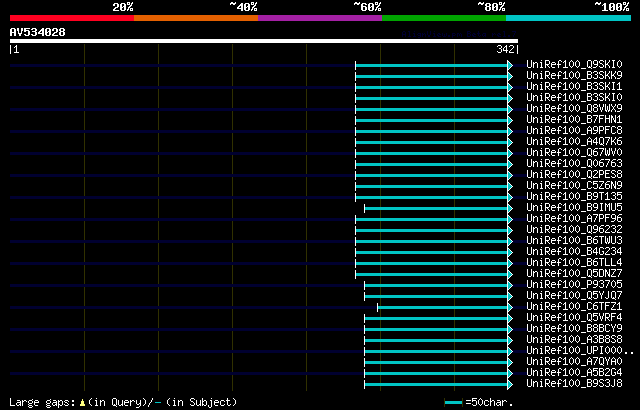This screenshot has width=640, height=410.
Task: Select the truncated UniRef100_UPI000.. label
Action: point(580,351)
